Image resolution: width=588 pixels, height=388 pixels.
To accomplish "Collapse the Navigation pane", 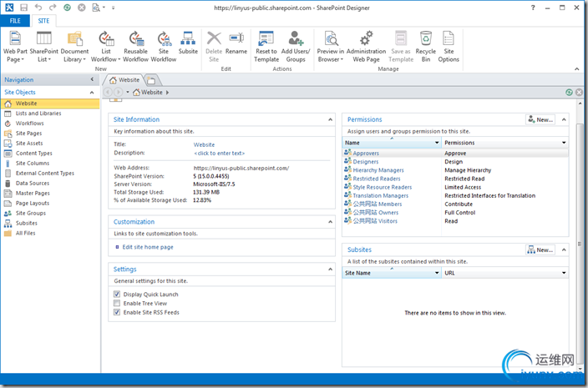I will point(92,79).
